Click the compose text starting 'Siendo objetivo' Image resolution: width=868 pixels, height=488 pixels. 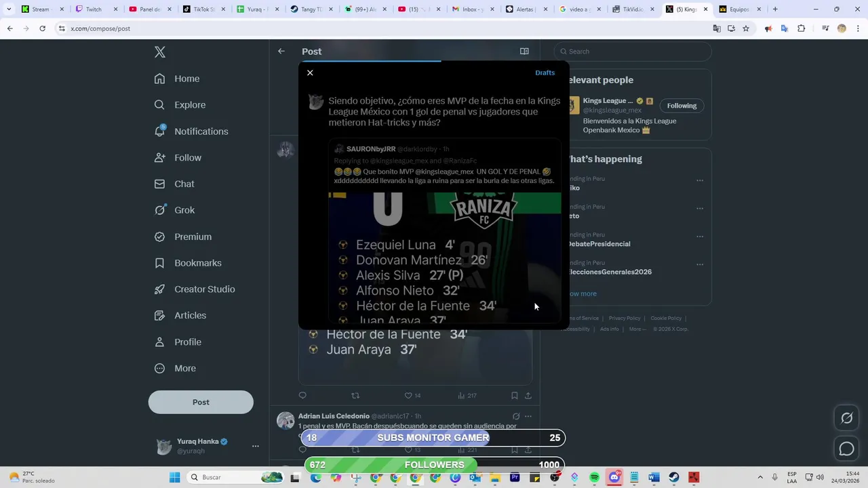(x=444, y=112)
